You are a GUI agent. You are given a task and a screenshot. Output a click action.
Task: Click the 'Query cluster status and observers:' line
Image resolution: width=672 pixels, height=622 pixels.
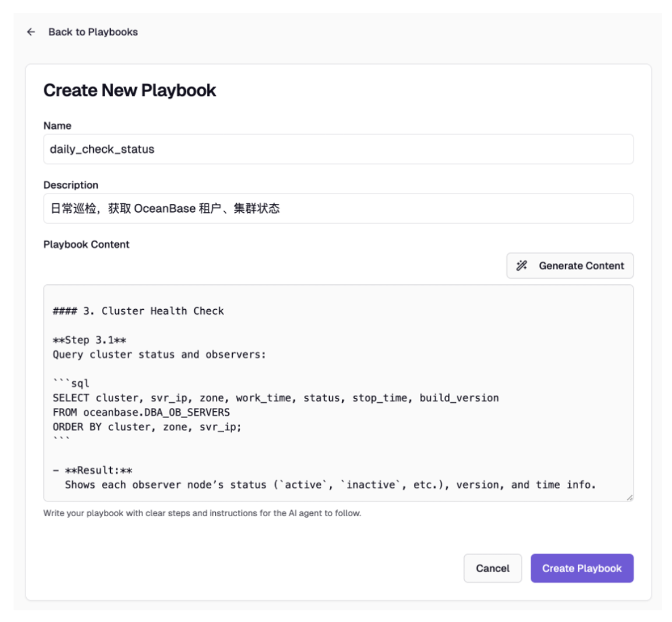(x=159, y=355)
